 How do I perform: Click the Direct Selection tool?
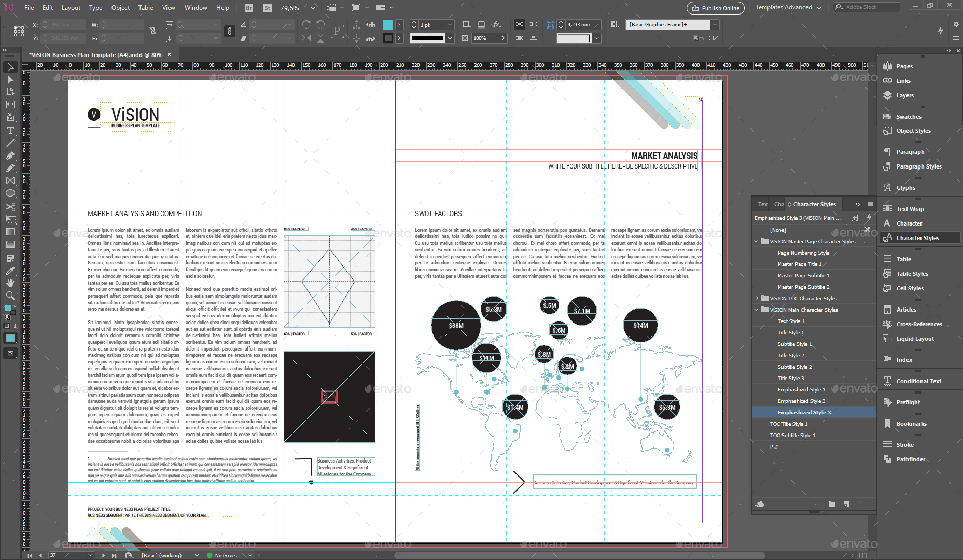click(x=10, y=80)
